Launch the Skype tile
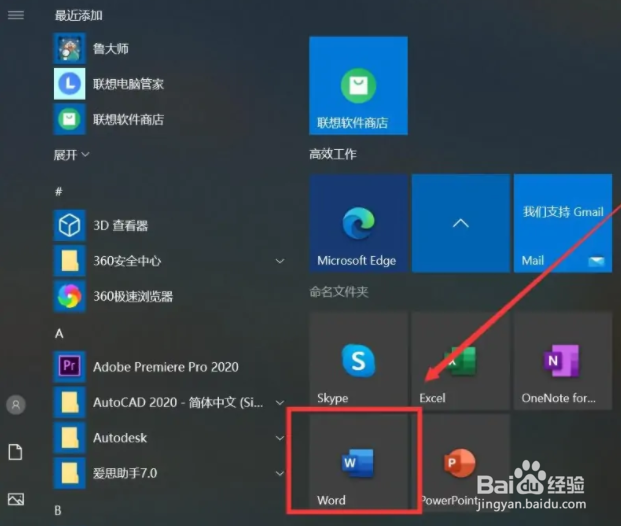This screenshot has height=526, width=621. 358,361
